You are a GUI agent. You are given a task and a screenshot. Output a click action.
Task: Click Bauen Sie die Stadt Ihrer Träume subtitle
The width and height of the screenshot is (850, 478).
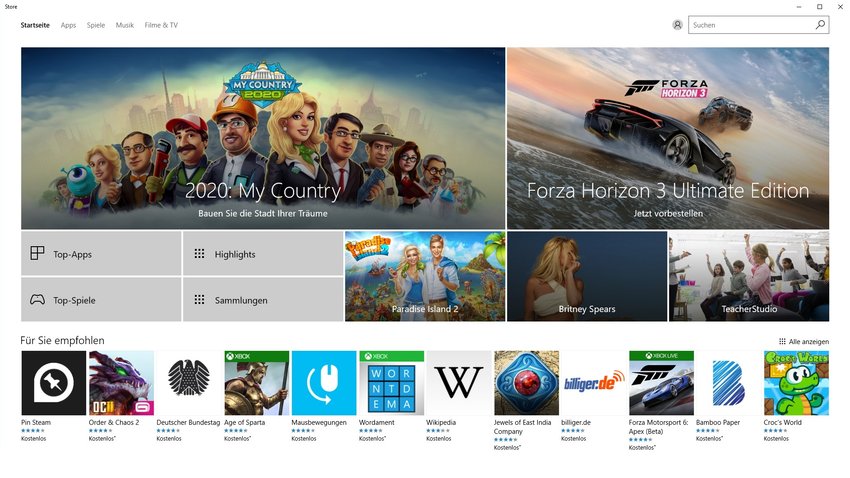point(263,214)
